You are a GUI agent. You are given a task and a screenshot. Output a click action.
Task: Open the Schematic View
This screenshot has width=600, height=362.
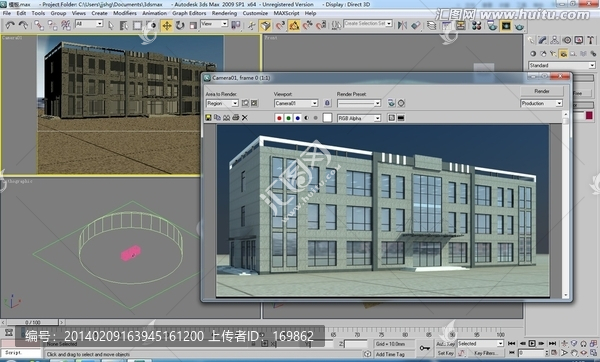(461, 26)
